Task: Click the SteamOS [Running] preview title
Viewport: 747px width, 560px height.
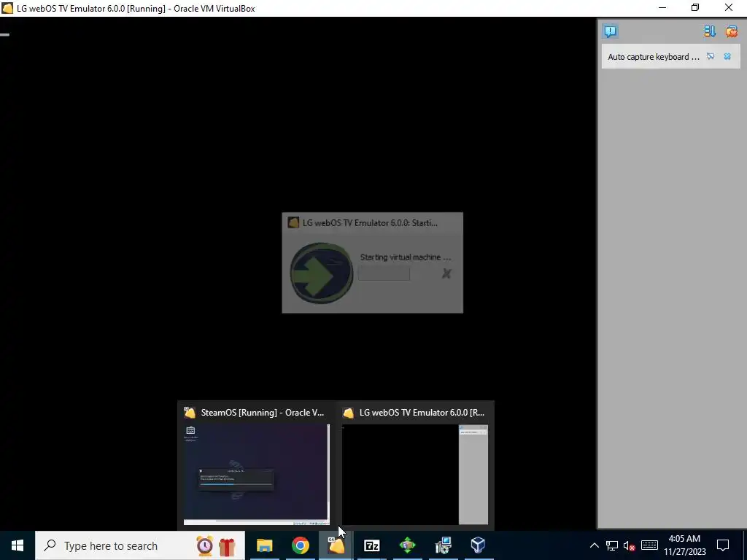Action: [x=263, y=413]
